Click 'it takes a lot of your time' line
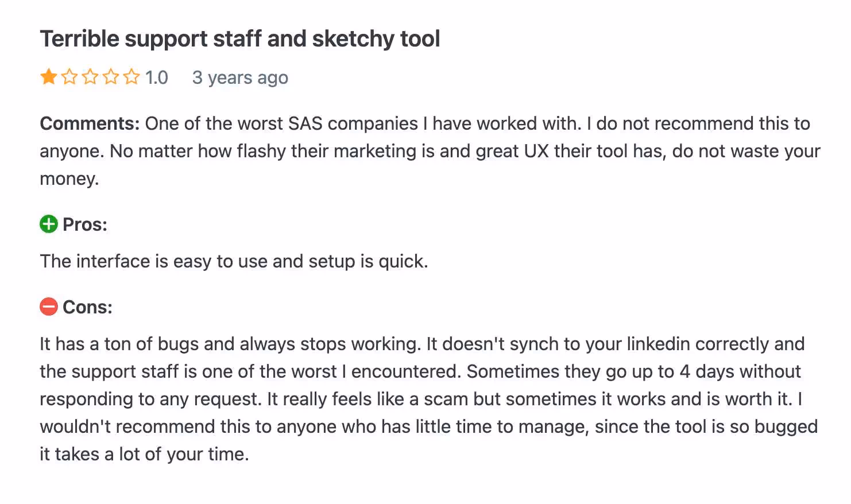This screenshot has height=504, width=851. pyautogui.click(x=144, y=454)
